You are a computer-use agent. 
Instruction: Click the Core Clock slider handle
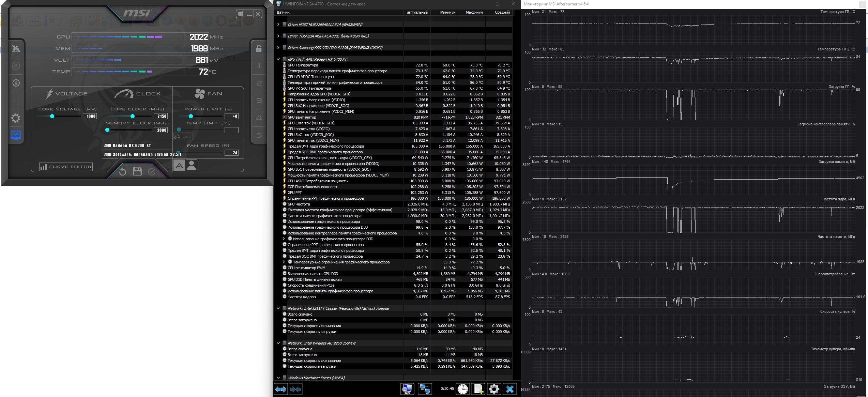tap(133, 116)
